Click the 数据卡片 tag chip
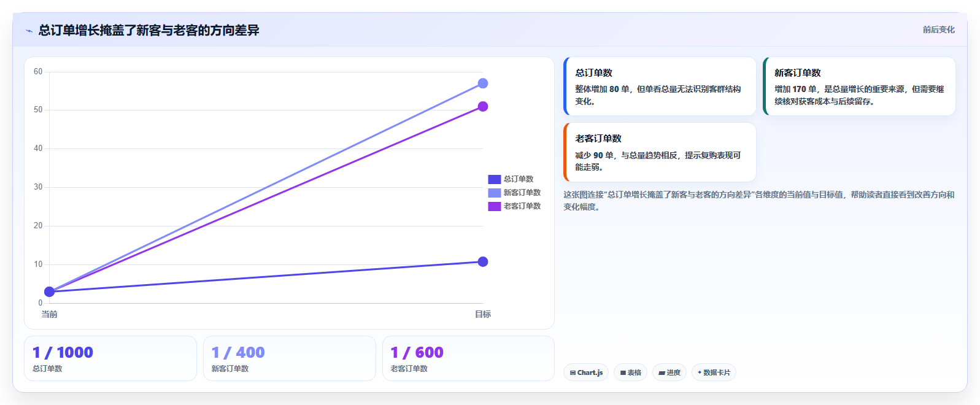The height and width of the screenshot is (405, 980). pyautogui.click(x=714, y=372)
